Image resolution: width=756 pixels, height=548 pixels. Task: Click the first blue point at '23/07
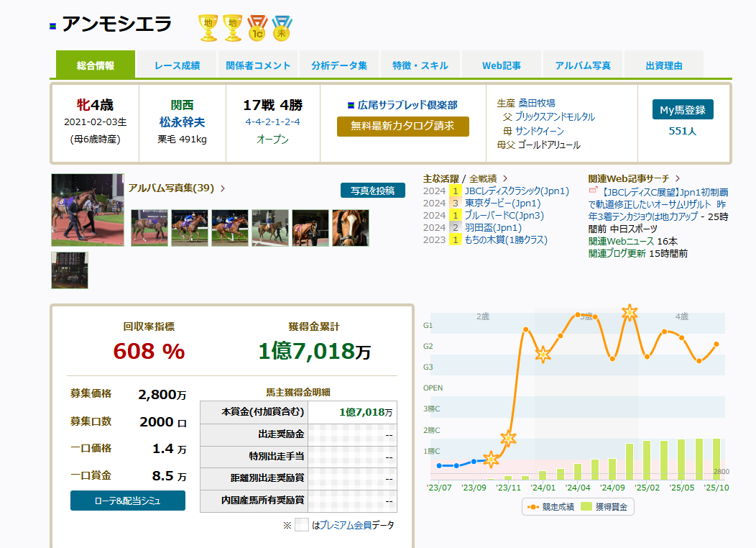tap(439, 465)
